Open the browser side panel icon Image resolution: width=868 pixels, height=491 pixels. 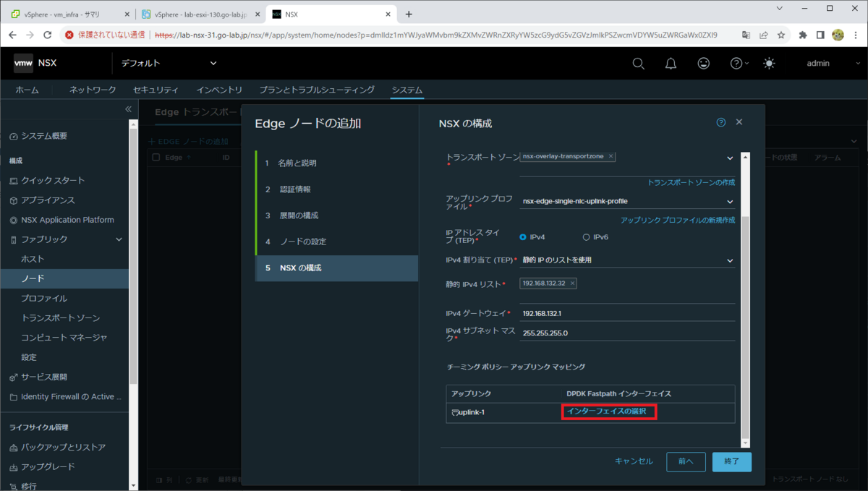click(x=820, y=35)
